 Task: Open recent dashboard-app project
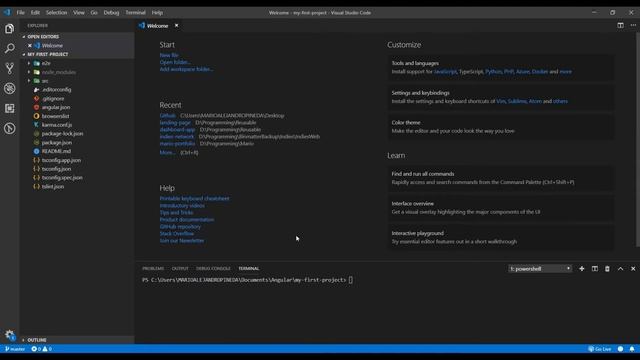coord(177,129)
